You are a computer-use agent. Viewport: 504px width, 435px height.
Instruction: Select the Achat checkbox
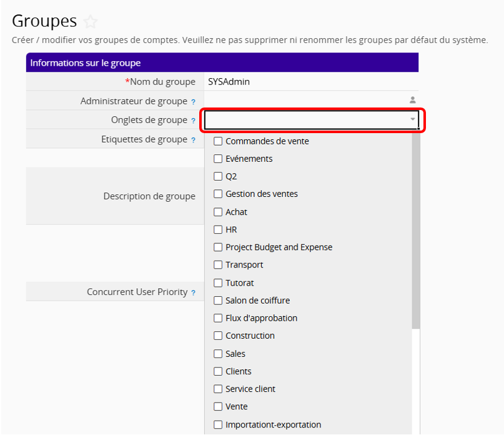(x=218, y=212)
